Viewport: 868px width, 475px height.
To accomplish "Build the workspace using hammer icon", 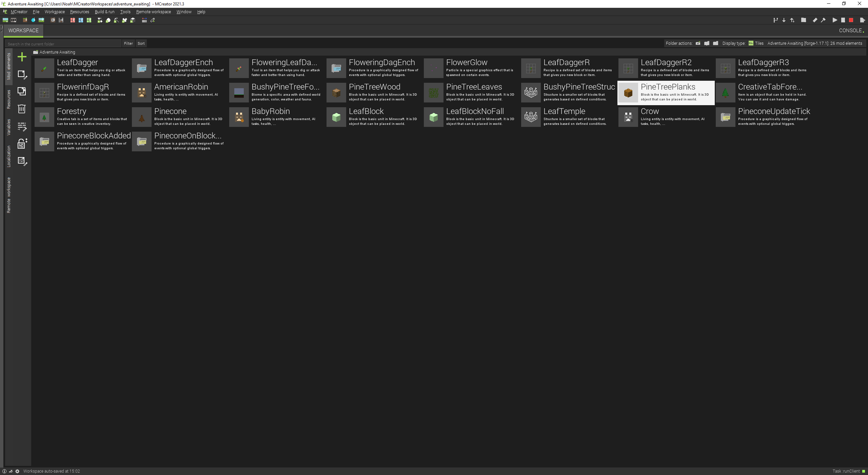I will (x=823, y=20).
